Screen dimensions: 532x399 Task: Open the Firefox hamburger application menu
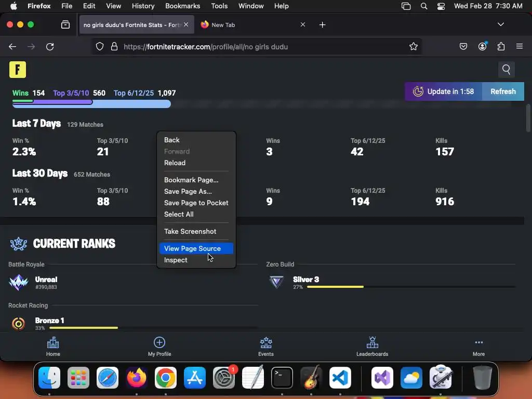pyautogui.click(x=519, y=46)
